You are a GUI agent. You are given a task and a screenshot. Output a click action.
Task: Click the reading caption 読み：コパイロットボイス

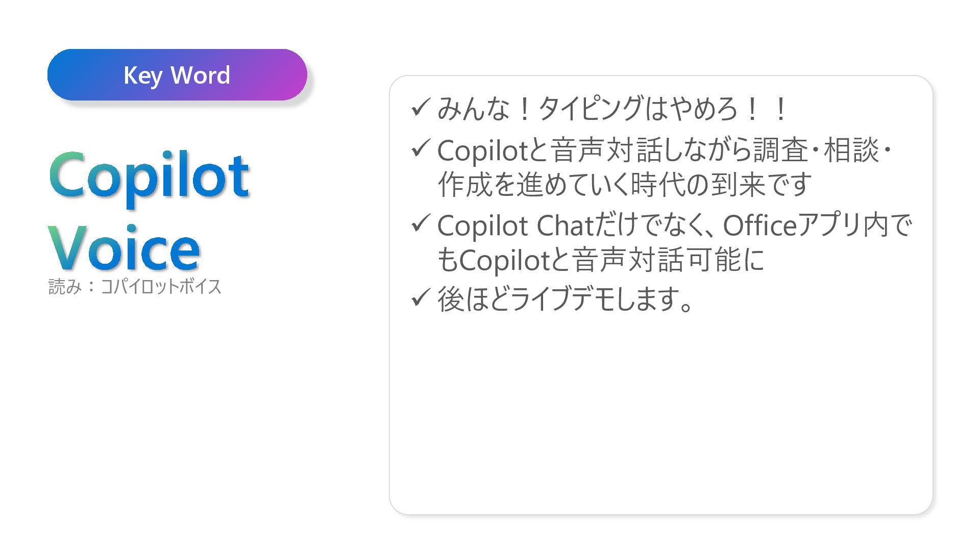[x=135, y=286]
